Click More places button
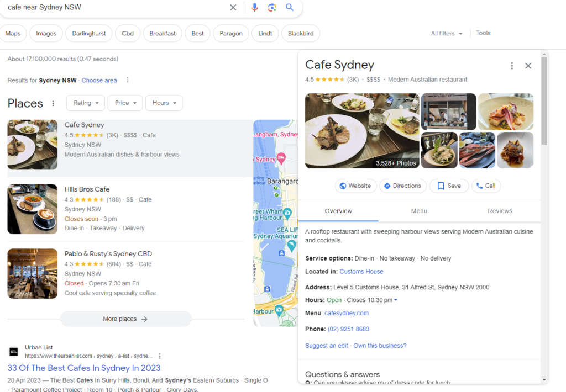The width and height of the screenshot is (566, 392). (x=125, y=319)
